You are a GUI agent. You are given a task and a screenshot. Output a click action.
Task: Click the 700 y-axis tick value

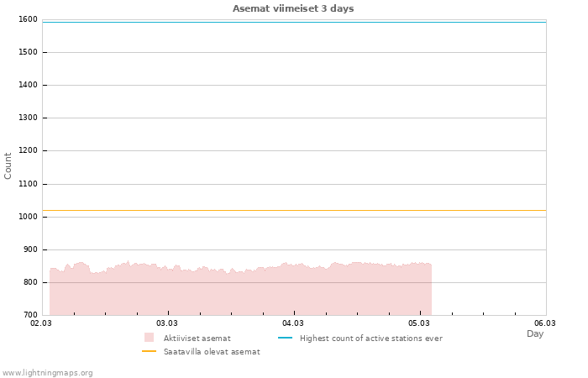click(x=30, y=315)
